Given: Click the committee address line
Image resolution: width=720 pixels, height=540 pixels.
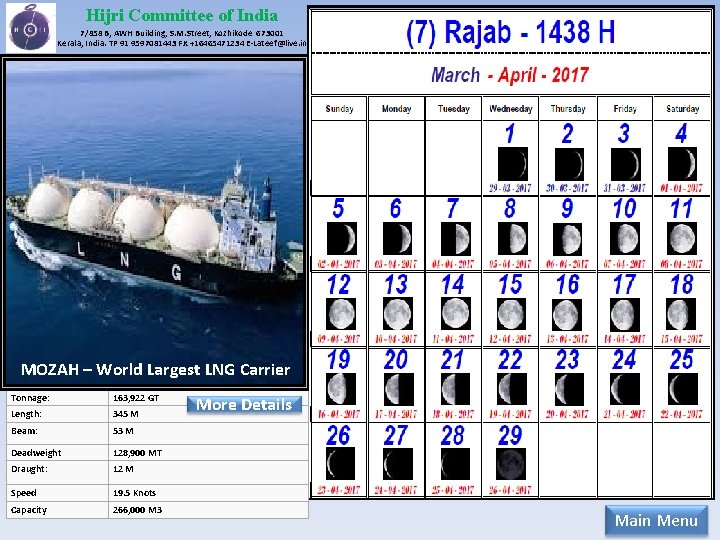Looking at the screenshot, I should coord(182,33).
